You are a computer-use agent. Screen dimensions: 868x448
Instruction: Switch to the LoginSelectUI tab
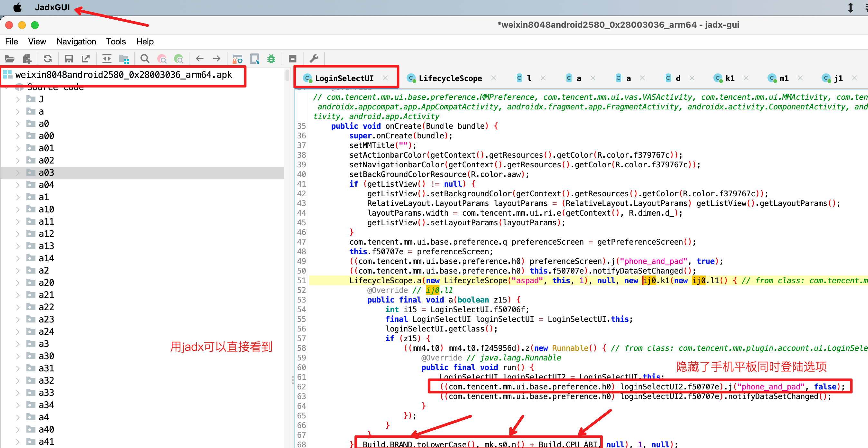point(344,78)
